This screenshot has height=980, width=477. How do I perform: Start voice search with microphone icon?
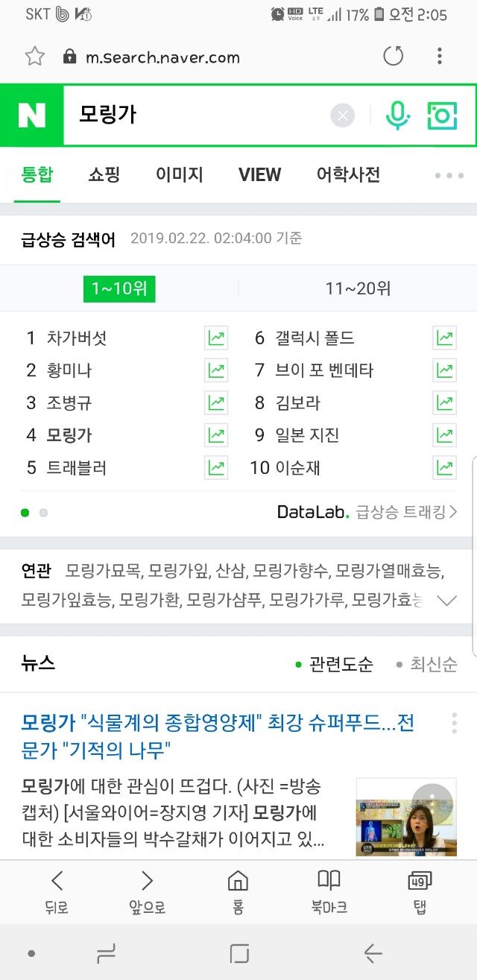pyautogui.click(x=398, y=116)
